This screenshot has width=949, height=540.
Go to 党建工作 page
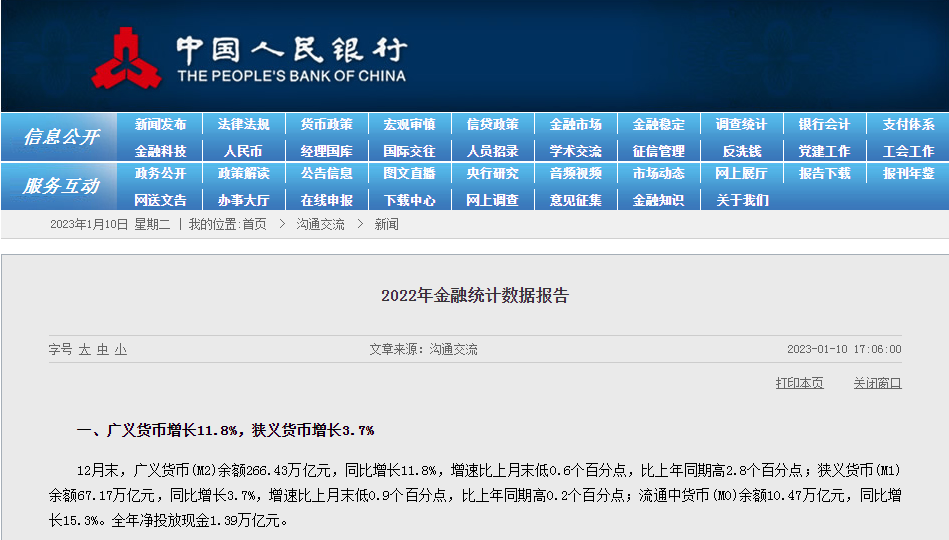(824, 151)
